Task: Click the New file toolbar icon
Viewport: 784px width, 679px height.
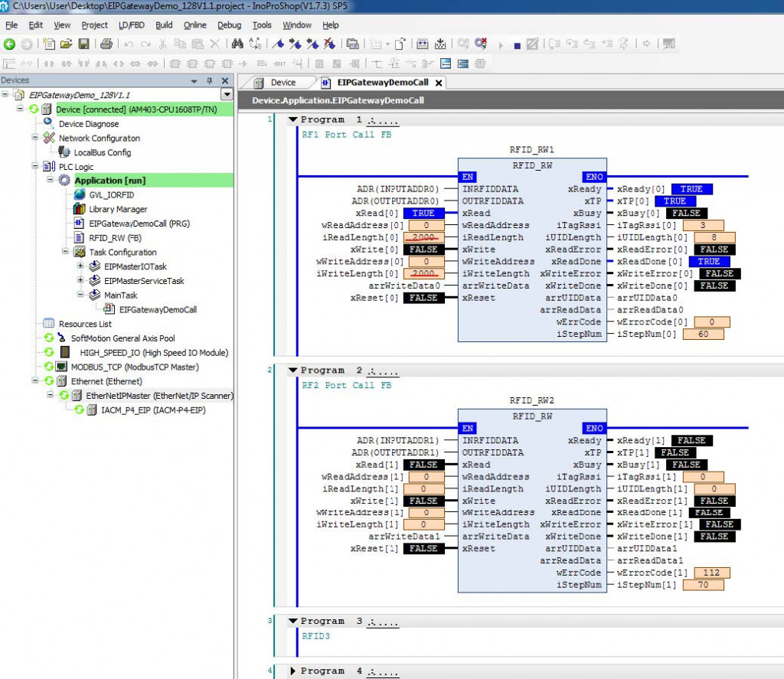Action: [x=49, y=44]
